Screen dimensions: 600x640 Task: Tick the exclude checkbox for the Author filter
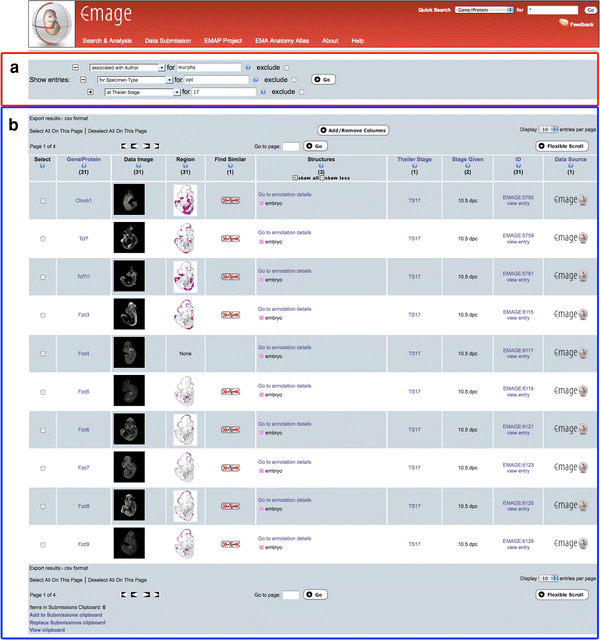[x=286, y=66]
